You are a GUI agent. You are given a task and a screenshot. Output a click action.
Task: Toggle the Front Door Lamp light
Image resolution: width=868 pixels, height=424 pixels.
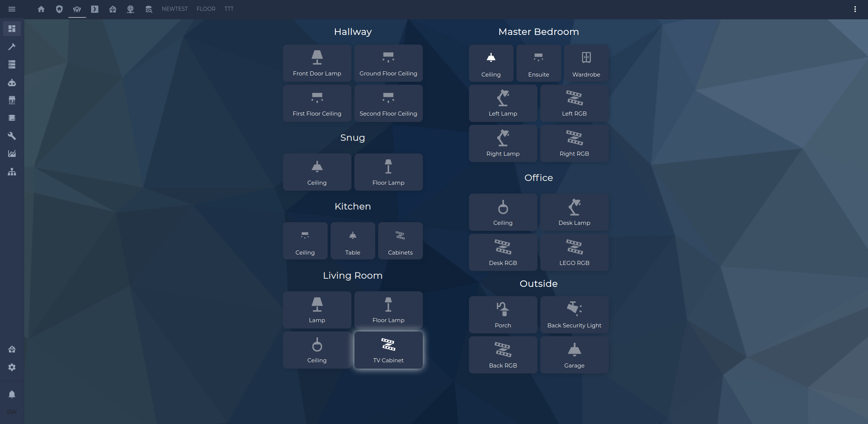[317, 63]
